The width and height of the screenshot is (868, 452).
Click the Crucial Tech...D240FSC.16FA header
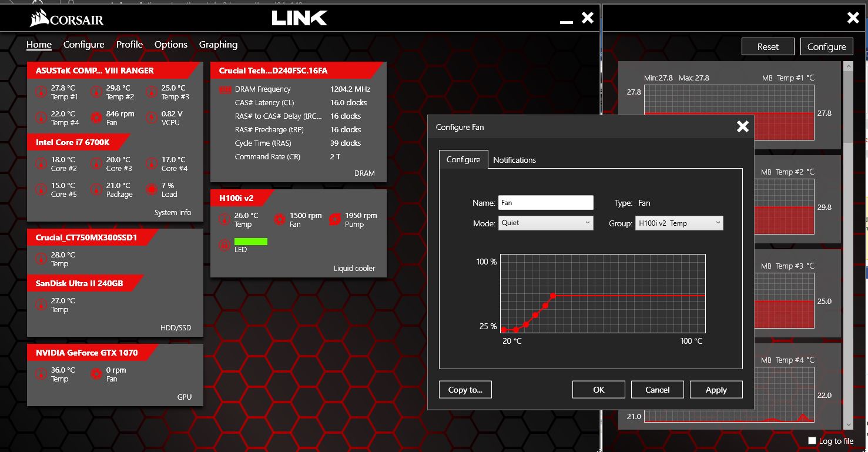point(273,71)
